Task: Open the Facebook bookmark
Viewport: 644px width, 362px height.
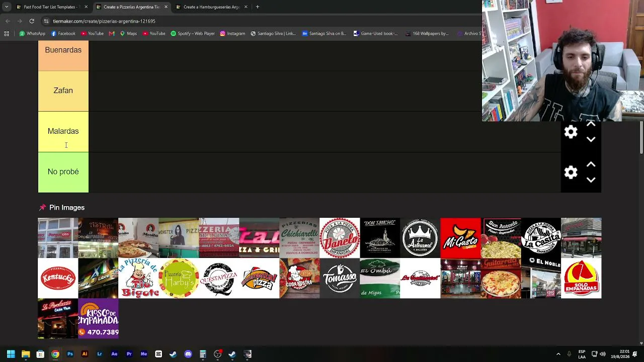Action: (x=63, y=34)
